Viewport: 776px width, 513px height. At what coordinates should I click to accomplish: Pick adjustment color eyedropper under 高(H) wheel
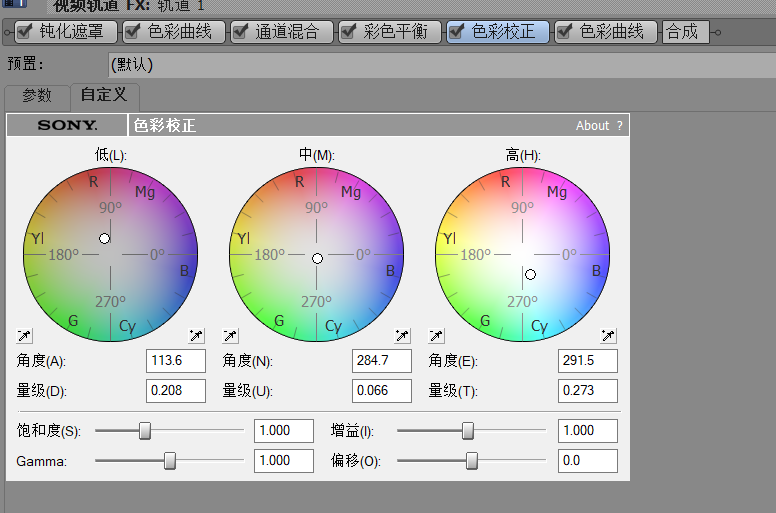[608, 336]
